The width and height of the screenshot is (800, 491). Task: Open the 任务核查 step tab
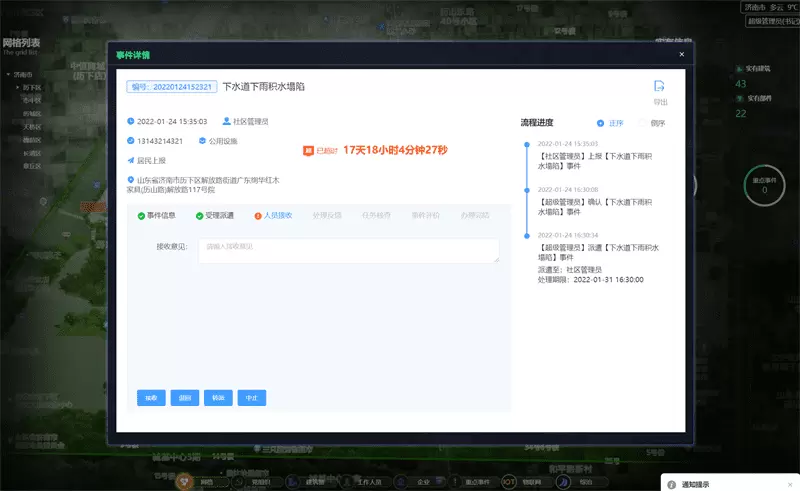pos(376,215)
